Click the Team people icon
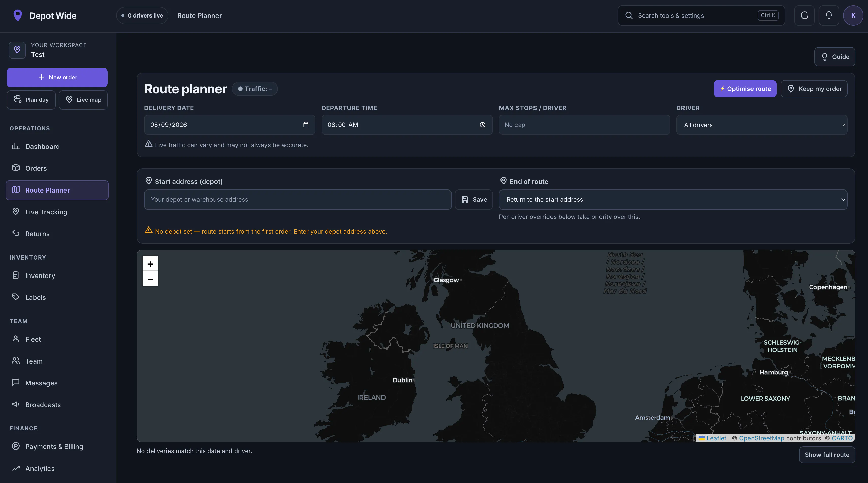The height and width of the screenshot is (483, 868). [x=15, y=361]
